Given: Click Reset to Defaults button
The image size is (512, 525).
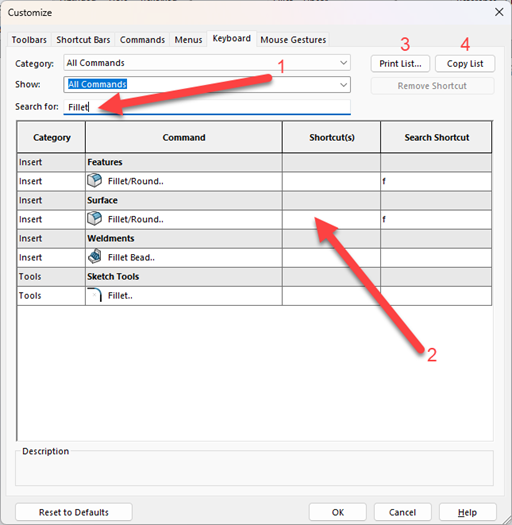Looking at the screenshot, I should coord(74,512).
